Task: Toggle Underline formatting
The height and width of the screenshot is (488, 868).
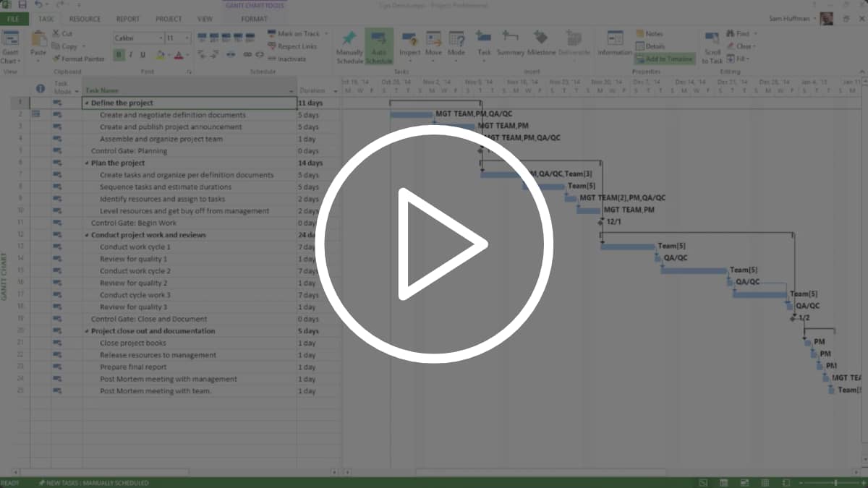Action: pyautogui.click(x=142, y=55)
